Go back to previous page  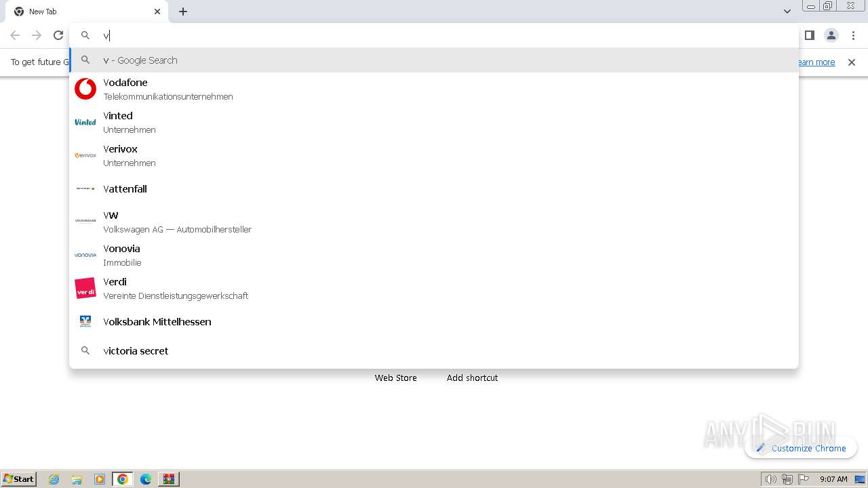tap(15, 35)
